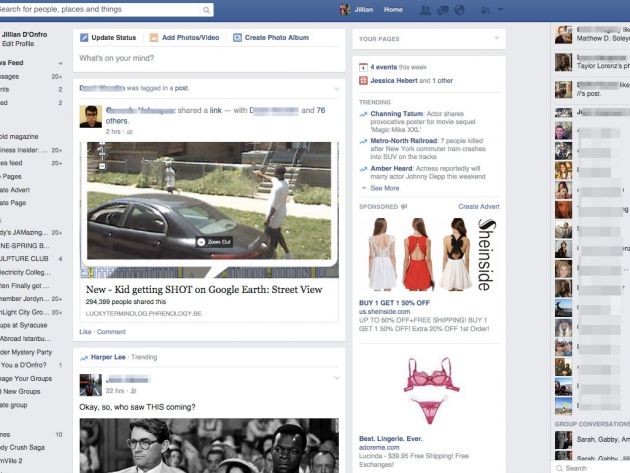Viewport: 630px width, 473px height.
Task: Open the Harper Lee post movie photo
Action: (x=209, y=445)
